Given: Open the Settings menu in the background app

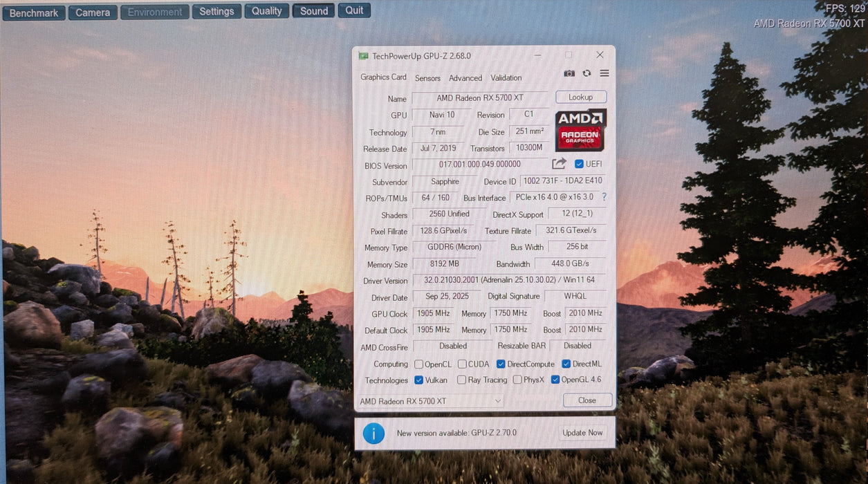Looking at the screenshot, I should 217,11.
